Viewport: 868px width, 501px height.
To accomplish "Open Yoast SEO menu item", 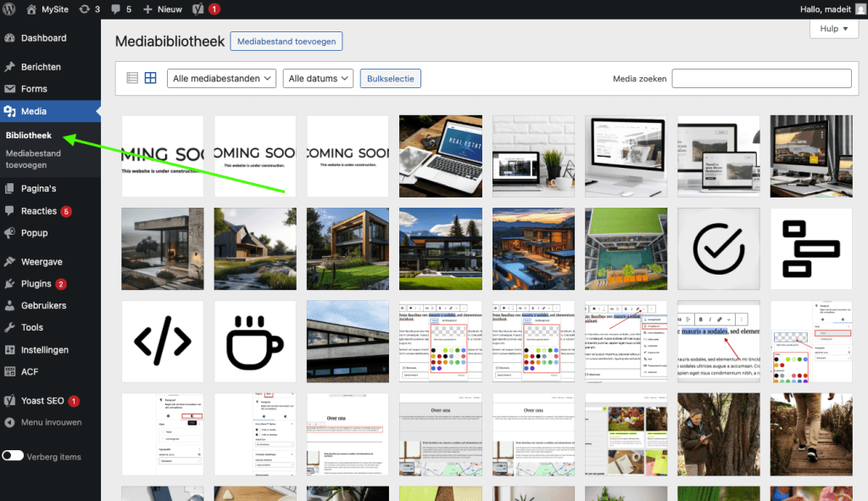I will (50, 400).
